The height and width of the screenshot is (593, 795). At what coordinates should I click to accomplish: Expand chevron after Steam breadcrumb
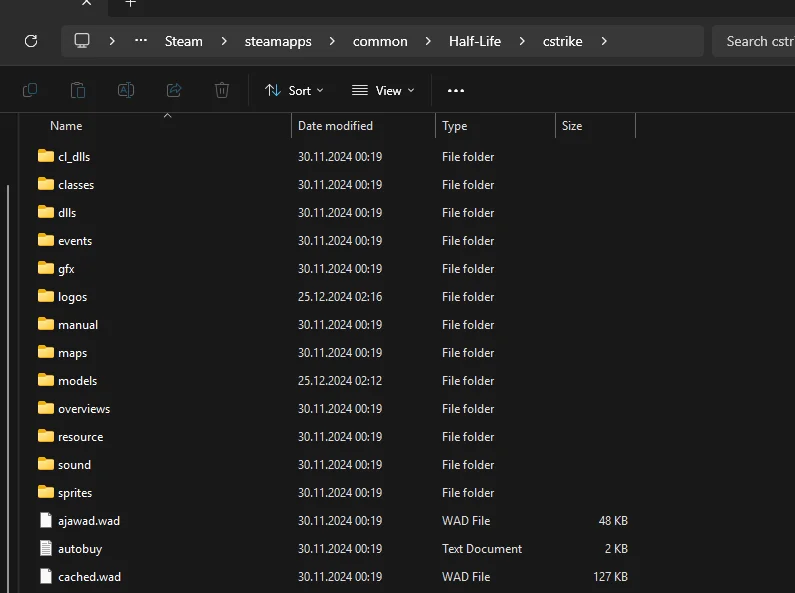[x=224, y=41]
